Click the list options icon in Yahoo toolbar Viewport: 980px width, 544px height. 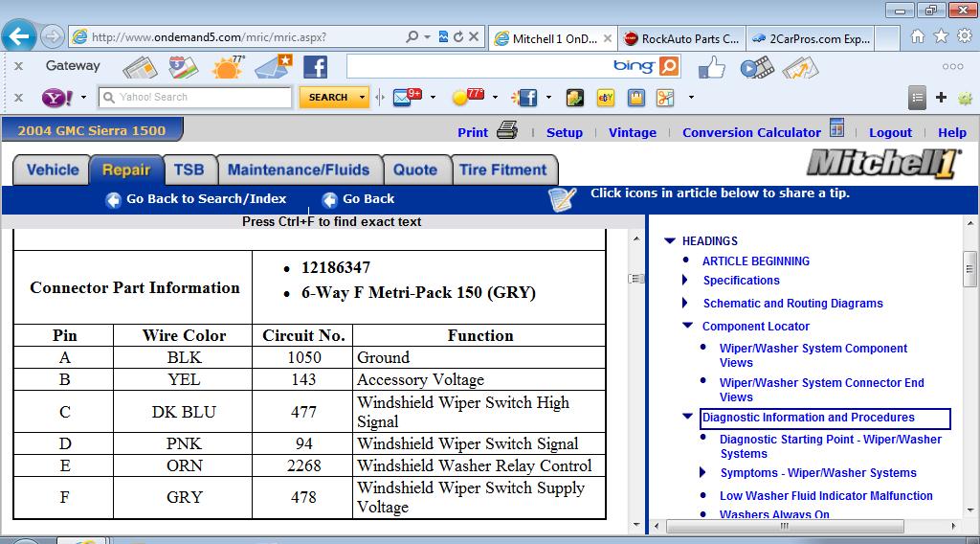[x=917, y=98]
